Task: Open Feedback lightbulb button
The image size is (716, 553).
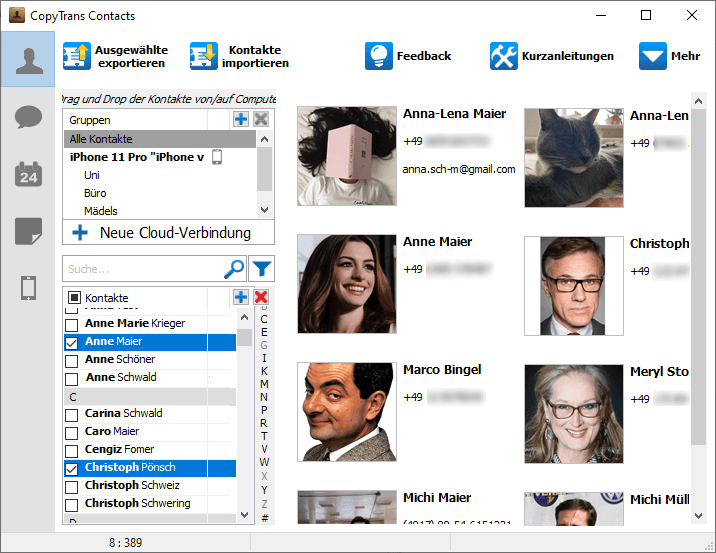Action: click(x=408, y=56)
